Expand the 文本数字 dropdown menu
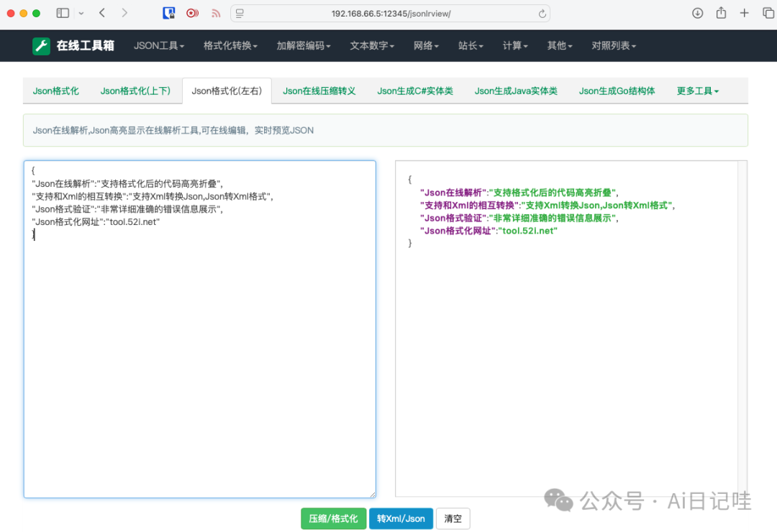 pos(372,46)
